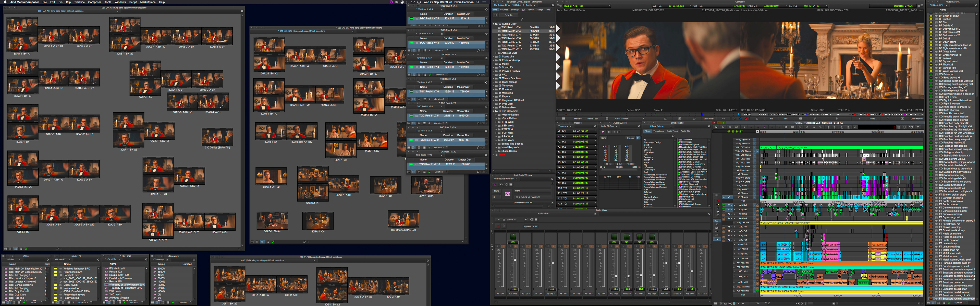Mute the A10 Fx5L channel in Audio Mixer
The width and height of the screenshot is (980, 306).
click(x=617, y=246)
